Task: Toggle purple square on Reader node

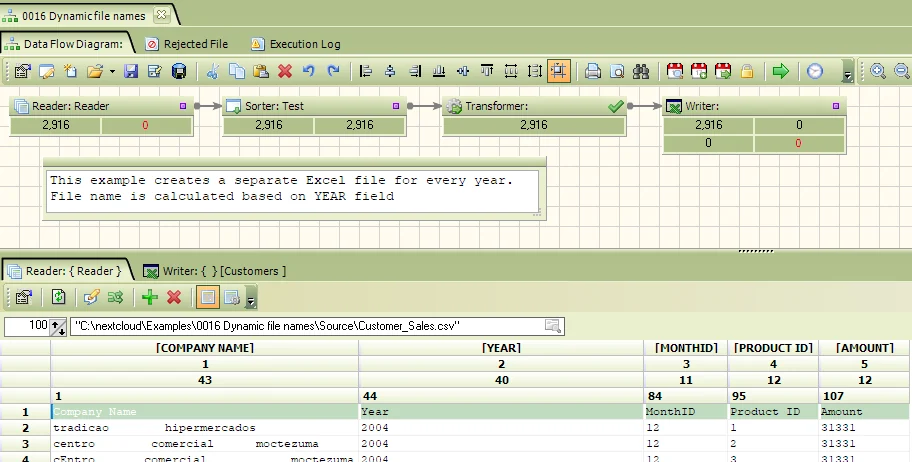Action: click(183, 106)
